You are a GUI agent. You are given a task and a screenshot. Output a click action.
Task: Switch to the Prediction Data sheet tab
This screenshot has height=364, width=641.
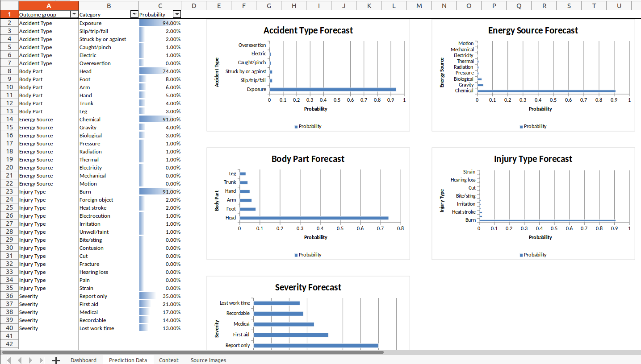(x=128, y=360)
